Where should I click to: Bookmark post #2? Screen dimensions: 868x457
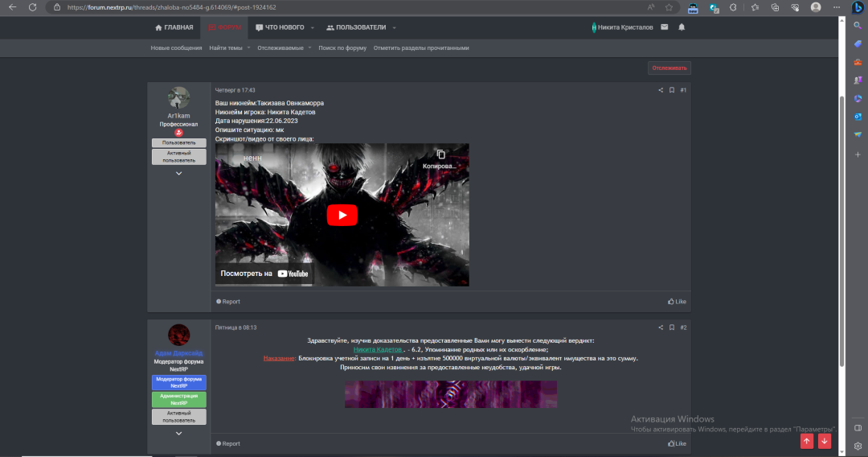pyautogui.click(x=671, y=327)
